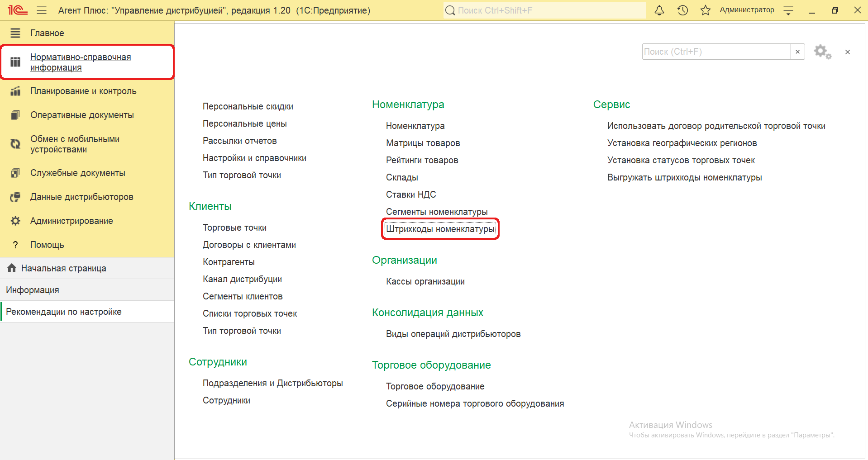Screen dimensions: 868x460
Task: Go to Начальная страница tab
Action: [x=63, y=268]
